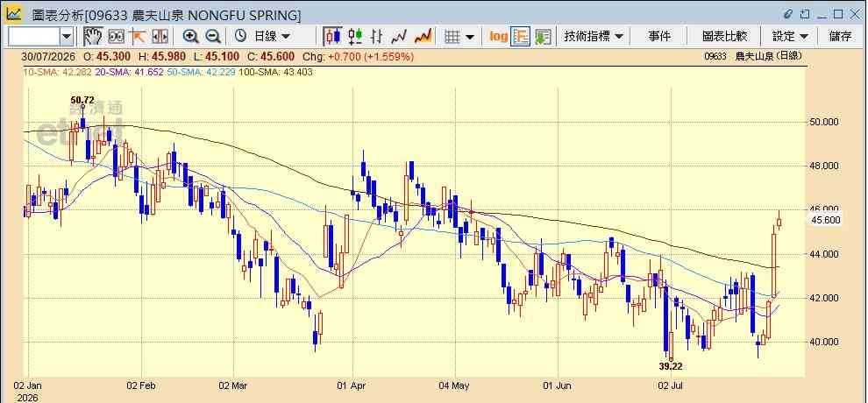
Task: Click the 45.600 current price tag
Action: (x=826, y=220)
